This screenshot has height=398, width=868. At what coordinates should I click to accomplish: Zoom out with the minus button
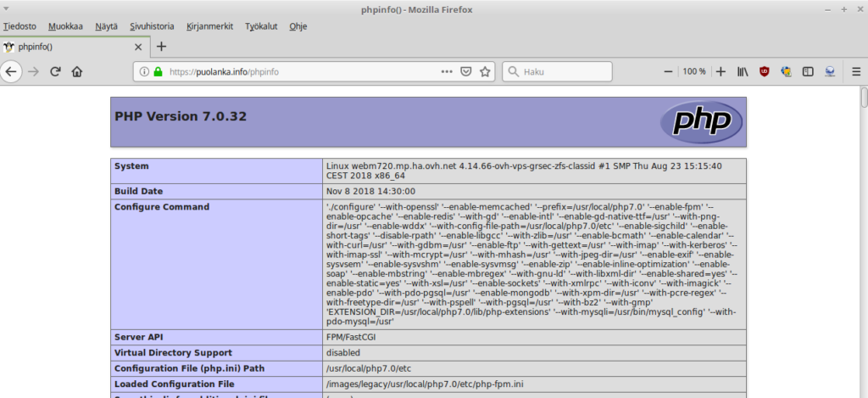pyautogui.click(x=668, y=71)
